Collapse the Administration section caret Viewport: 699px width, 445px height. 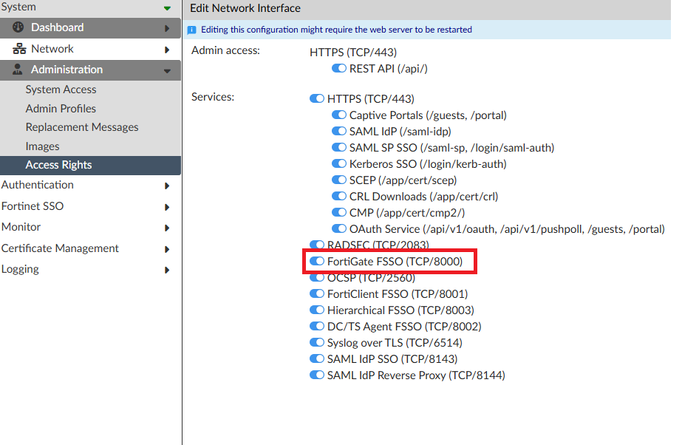(167, 70)
